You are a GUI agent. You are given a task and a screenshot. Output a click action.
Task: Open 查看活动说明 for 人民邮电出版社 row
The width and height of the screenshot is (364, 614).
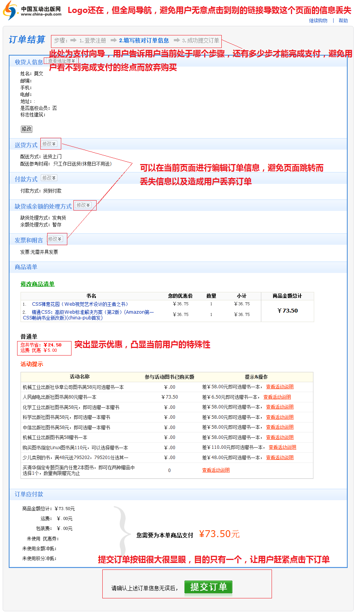coord(277,397)
